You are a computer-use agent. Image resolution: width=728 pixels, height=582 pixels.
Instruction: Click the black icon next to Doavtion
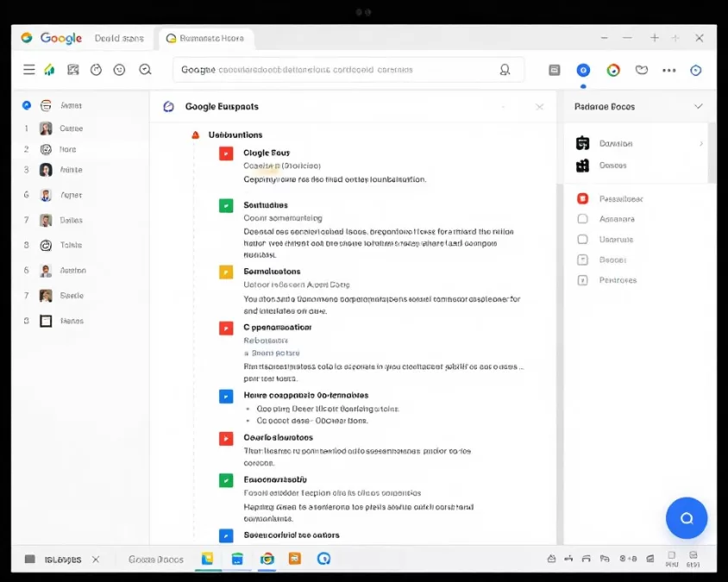(x=583, y=143)
